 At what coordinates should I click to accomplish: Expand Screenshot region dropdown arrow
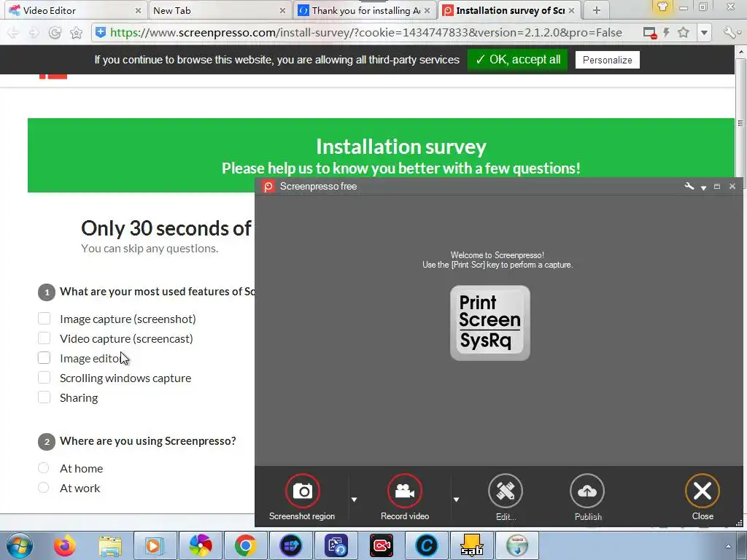[x=354, y=499]
